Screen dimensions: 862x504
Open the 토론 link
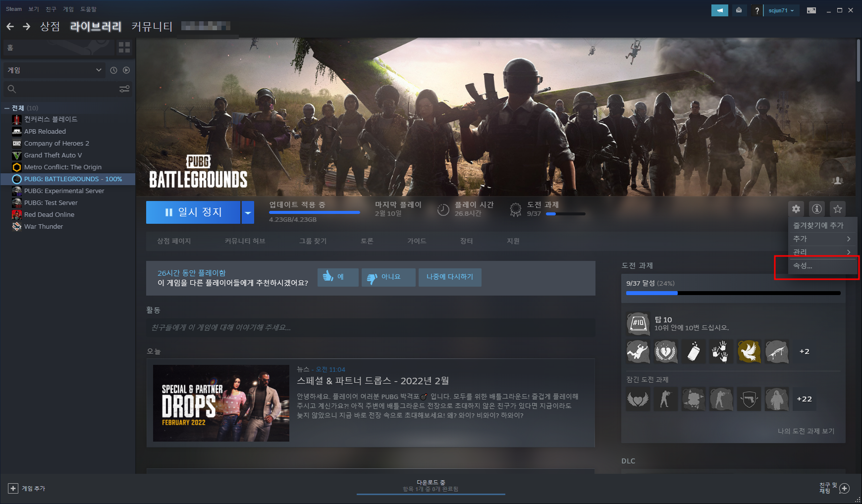[x=367, y=241]
